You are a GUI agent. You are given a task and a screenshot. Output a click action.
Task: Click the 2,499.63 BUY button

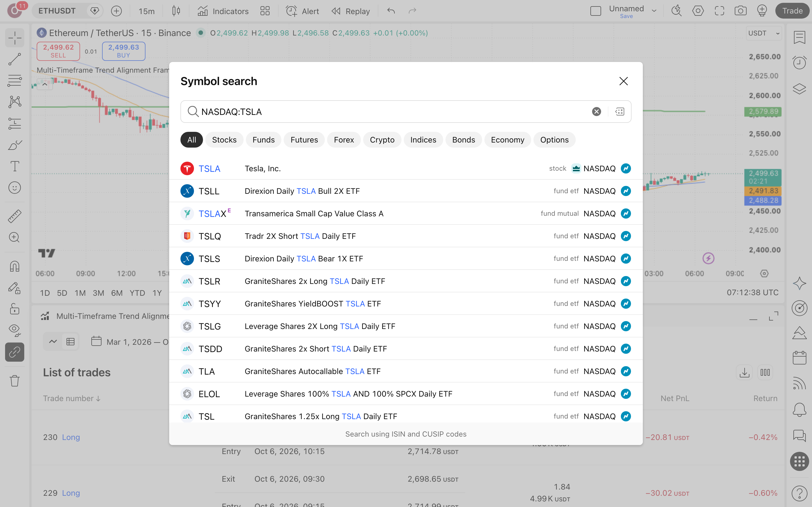click(123, 51)
